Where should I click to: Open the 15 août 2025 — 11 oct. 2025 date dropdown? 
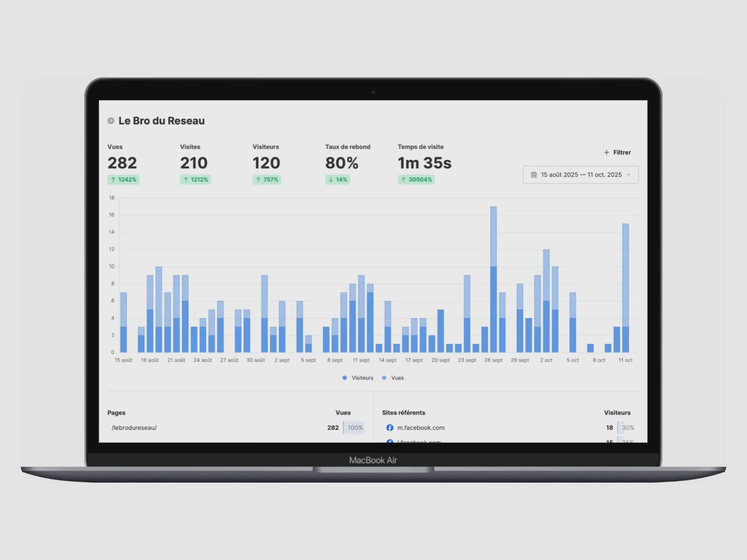[x=580, y=175]
